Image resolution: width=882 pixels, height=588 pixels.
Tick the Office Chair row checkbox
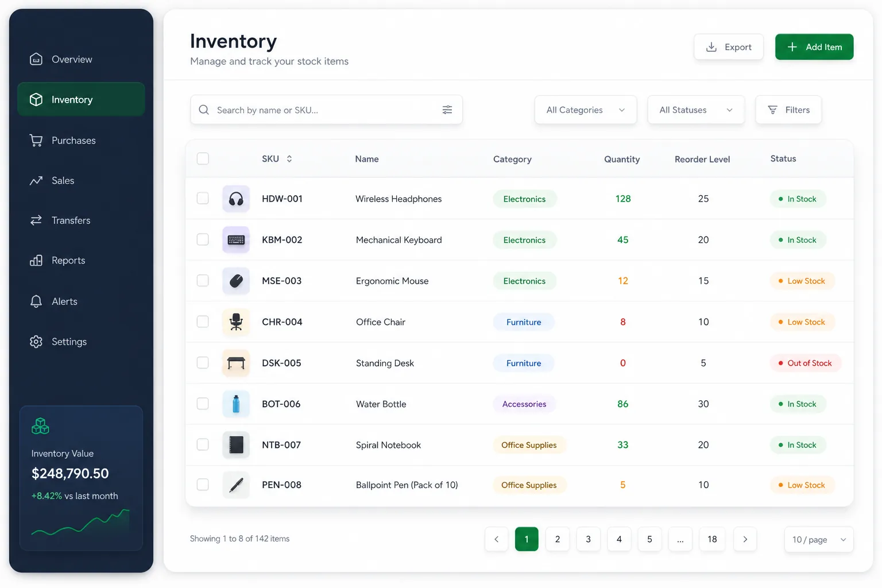(x=203, y=322)
